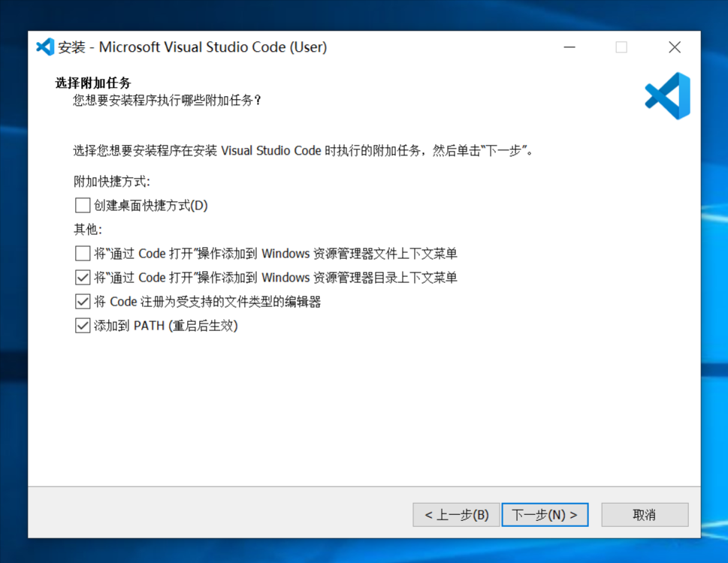Viewport: 728px width, 563px height.
Task: Click the 选择附加任务 heading
Action: (x=93, y=83)
